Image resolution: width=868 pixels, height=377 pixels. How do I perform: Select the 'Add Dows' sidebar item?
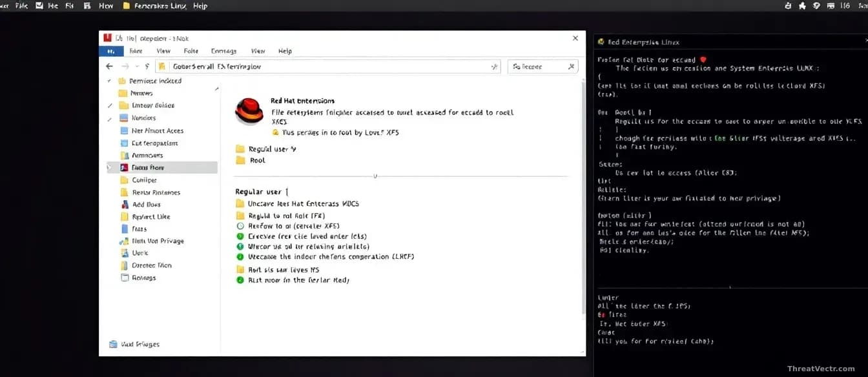coord(141,205)
